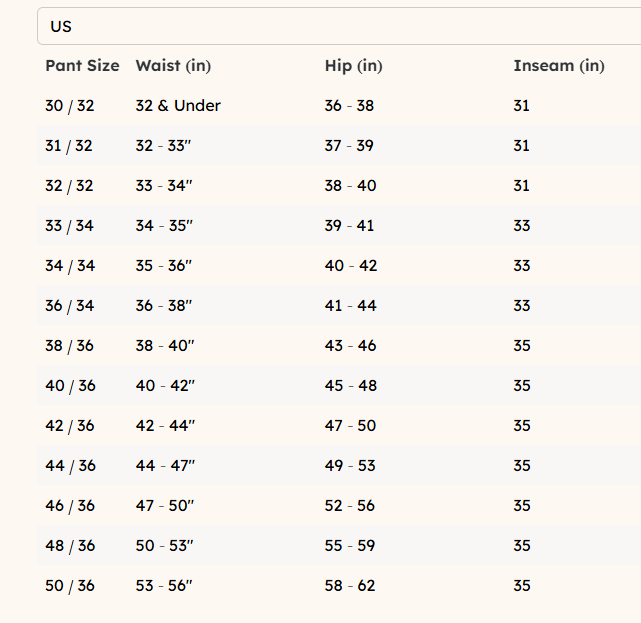Select the 31 / 32 pant size row
Viewport: 641px width, 623px height.
(69, 146)
